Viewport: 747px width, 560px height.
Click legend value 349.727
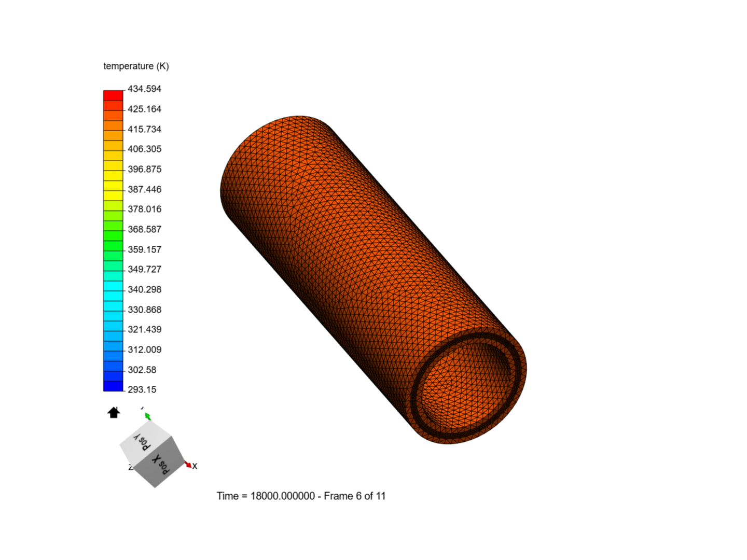[x=145, y=269]
